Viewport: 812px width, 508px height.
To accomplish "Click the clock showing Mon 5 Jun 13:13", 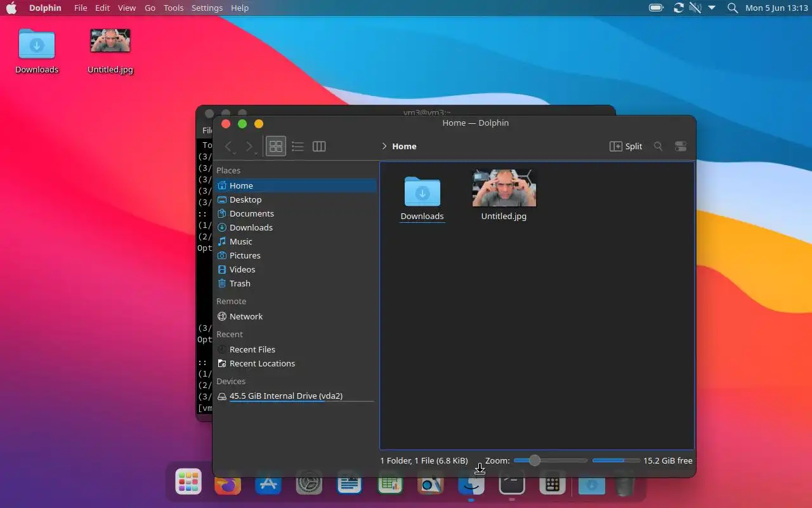I will [776, 8].
